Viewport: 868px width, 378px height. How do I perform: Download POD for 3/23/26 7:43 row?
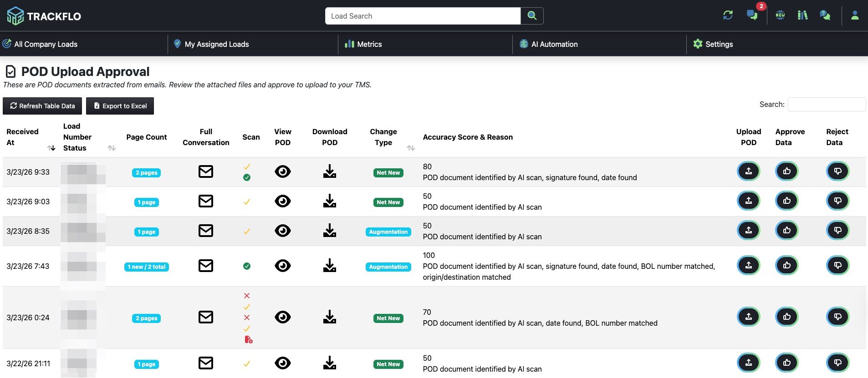coord(330,266)
